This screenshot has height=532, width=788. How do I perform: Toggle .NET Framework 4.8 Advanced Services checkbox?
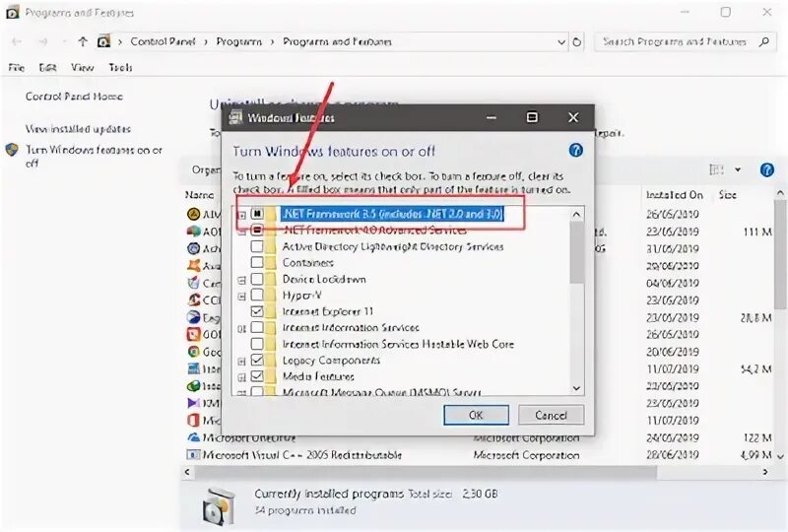coord(257,231)
